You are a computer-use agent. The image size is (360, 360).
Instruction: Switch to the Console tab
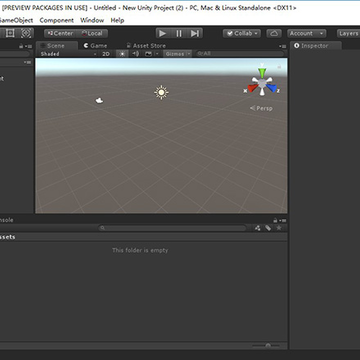coord(7,220)
